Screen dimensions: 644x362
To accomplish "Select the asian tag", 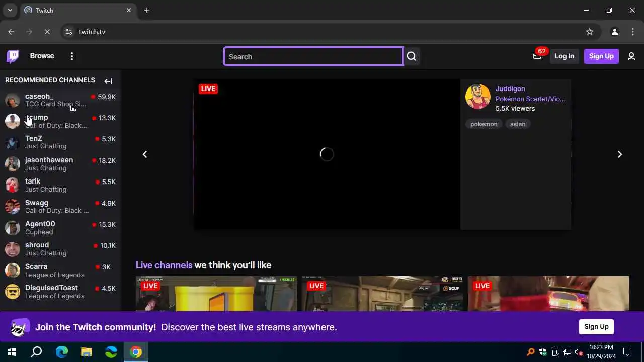I will [518, 124].
